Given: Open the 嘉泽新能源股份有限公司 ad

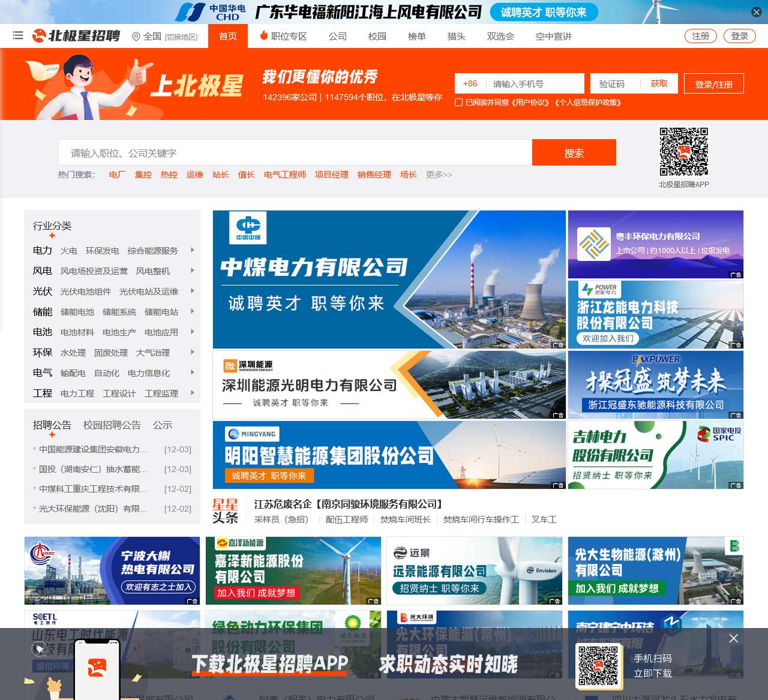Looking at the screenshot, I should tap(293, 570).
